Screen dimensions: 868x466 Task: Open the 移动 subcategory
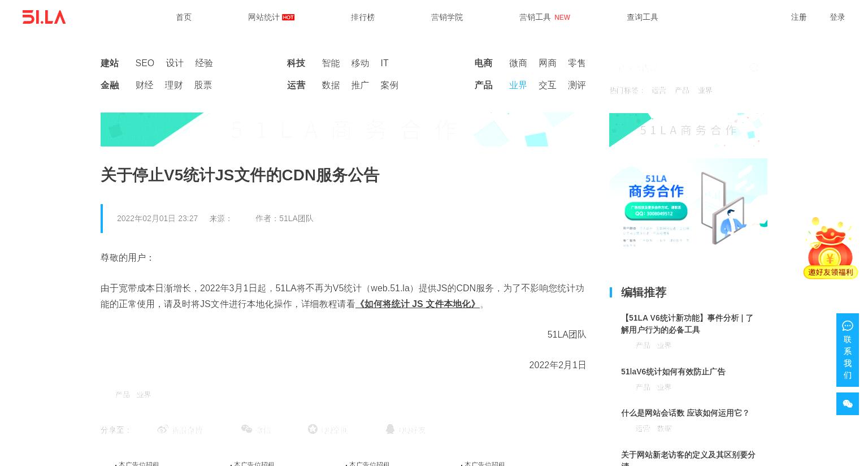pyautogui.click(x=360, y=63)
